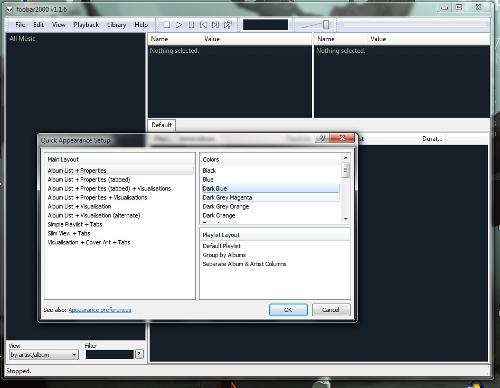
Task: Open the Library menu
Action: (x=117, y=25)
